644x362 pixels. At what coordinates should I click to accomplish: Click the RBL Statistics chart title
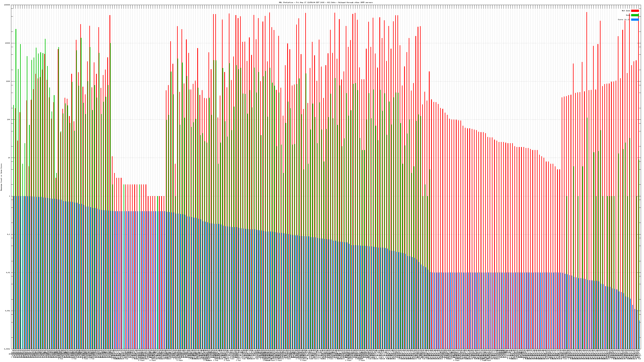coord(325,2)
